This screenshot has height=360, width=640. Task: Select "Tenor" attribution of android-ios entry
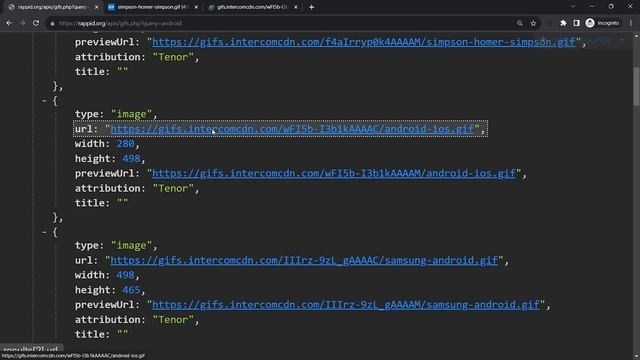point(173,189)
